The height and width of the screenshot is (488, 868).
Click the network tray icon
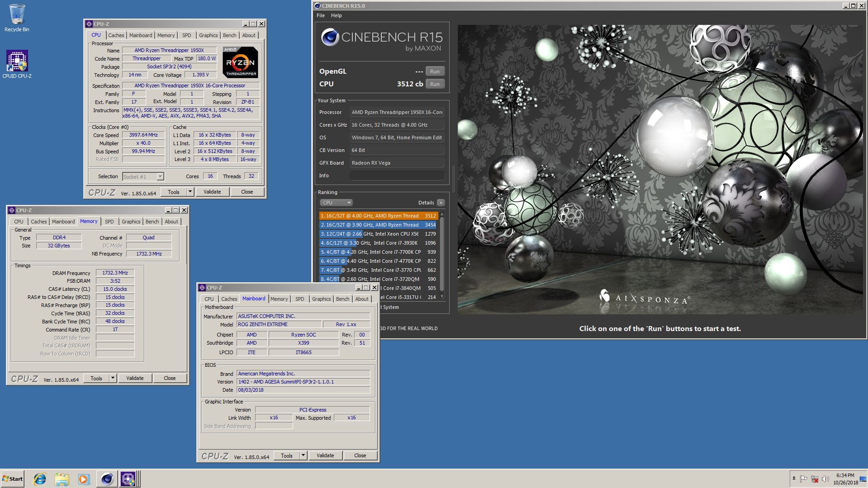pyautogui.click(x=815, y=479)
